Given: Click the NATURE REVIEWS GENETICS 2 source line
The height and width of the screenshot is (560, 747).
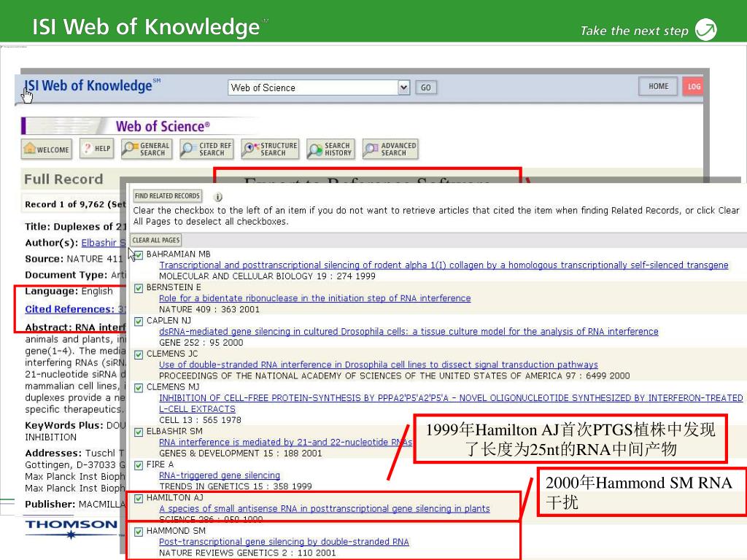Looking at the screenshot, I should (x=247, y=553).
